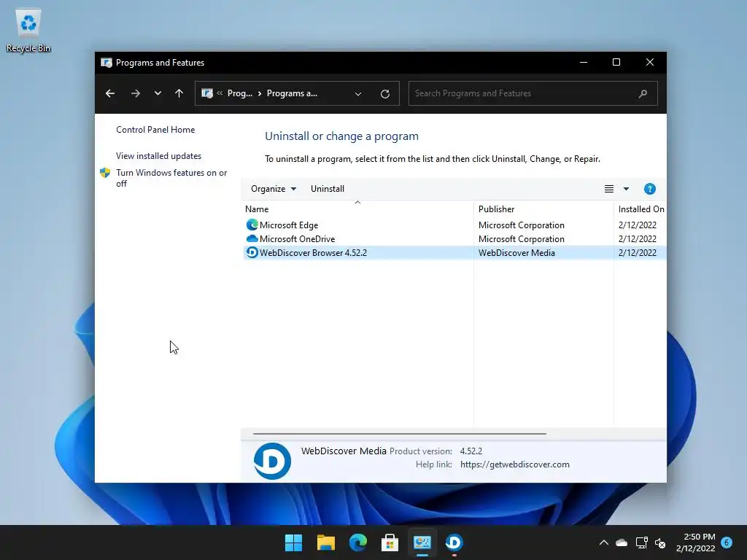Open the Organize menu

tap(274, 189)
